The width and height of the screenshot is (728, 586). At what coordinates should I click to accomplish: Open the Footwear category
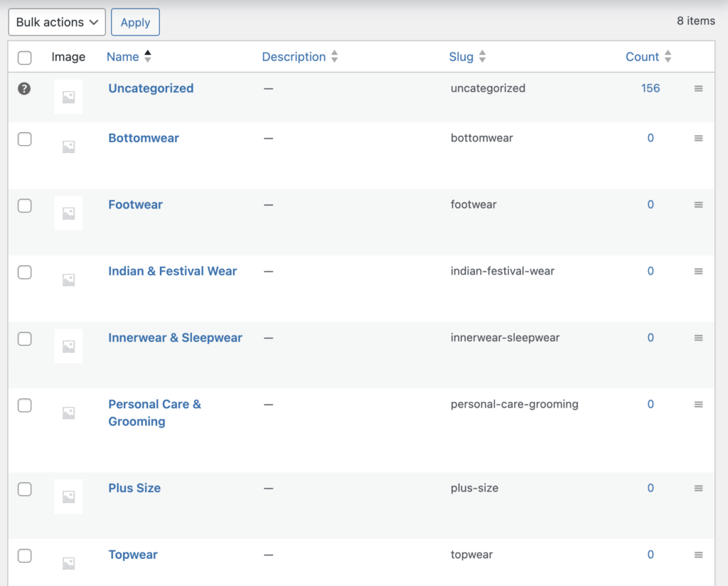point(135,204)
